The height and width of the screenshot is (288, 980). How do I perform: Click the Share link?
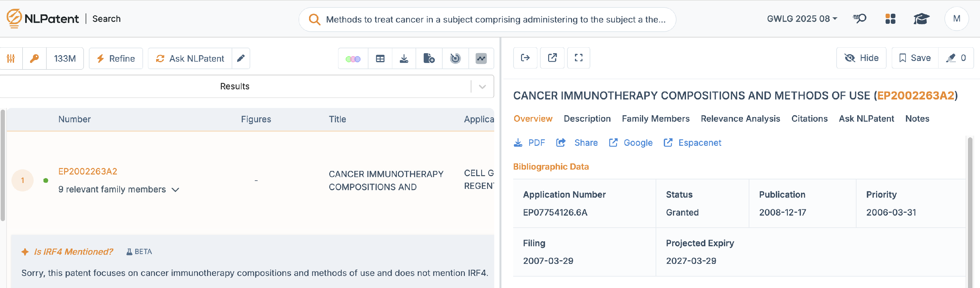(x=577, y=143)
